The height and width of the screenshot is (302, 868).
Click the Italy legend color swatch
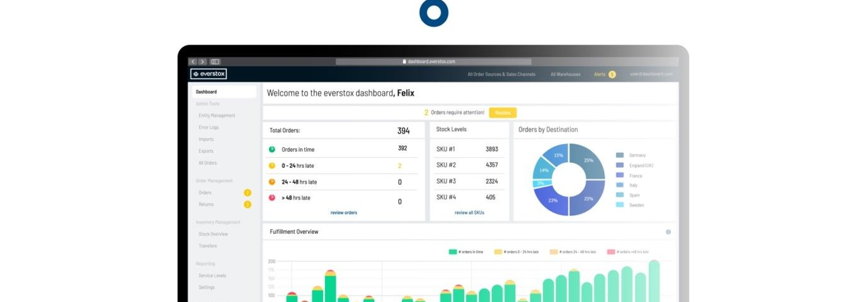point(620,185)
